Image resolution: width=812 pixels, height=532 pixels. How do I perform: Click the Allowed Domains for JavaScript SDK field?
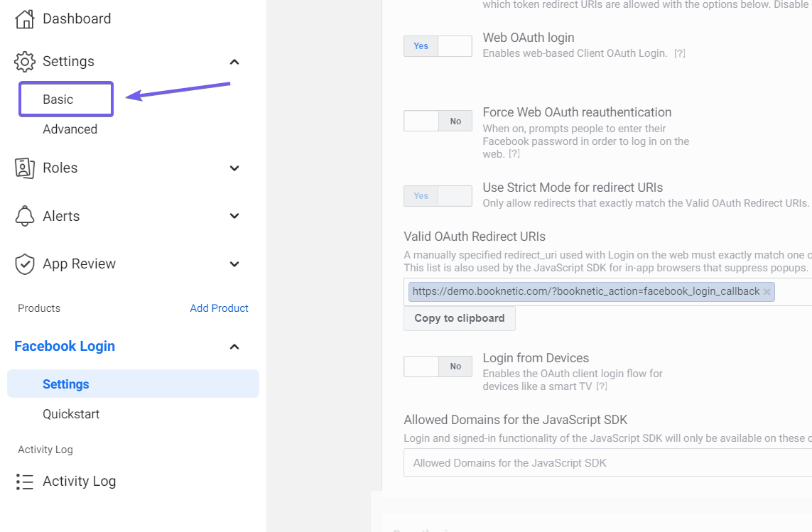[607, 462]
